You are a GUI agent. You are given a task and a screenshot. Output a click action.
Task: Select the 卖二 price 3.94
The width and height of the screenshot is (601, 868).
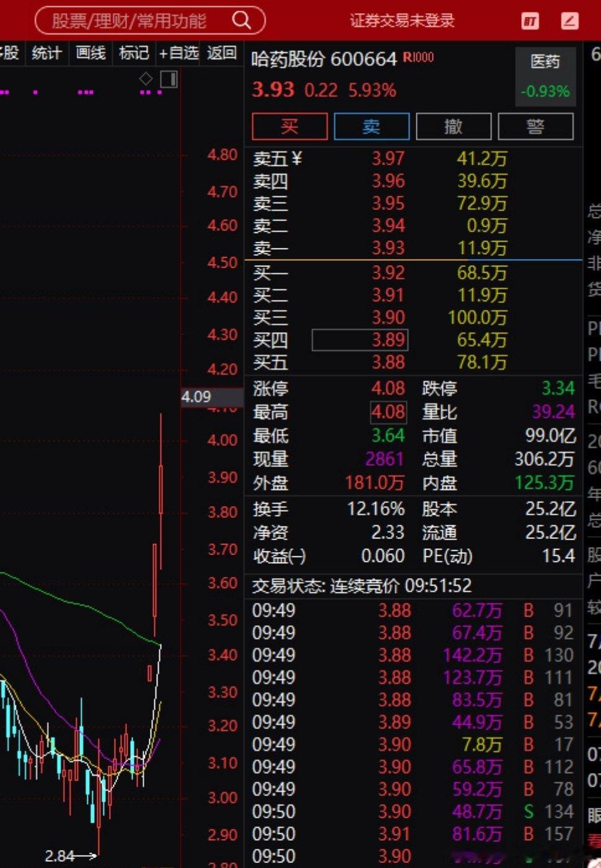(388, 226)
